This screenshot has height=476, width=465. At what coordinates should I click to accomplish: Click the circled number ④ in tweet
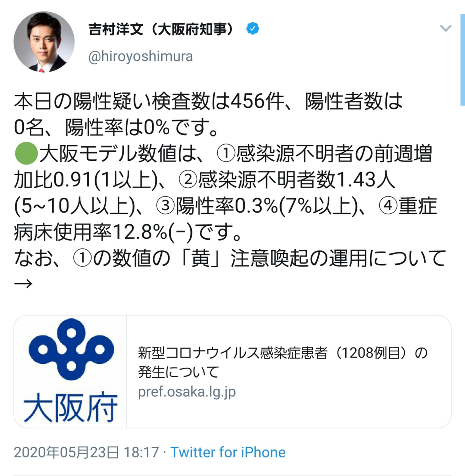(x=388, y=206)
